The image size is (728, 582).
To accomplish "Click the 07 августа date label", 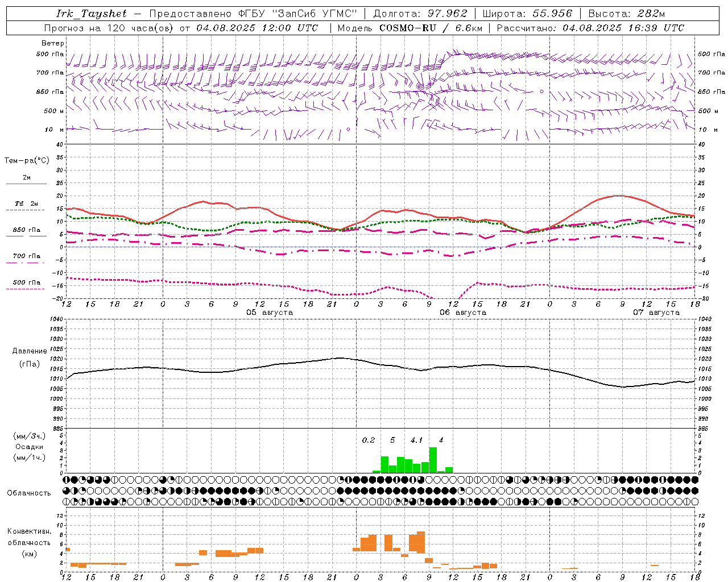I will [656, 313].
